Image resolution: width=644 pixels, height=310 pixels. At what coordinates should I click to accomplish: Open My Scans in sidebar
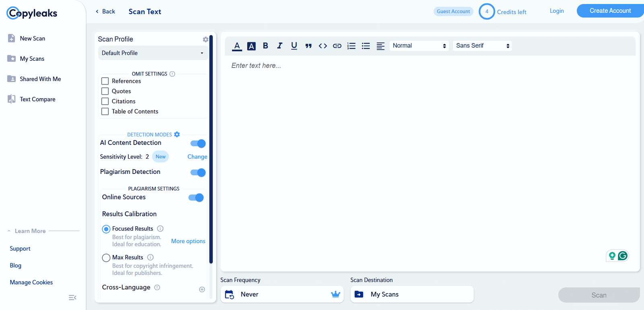pos(32,59)
